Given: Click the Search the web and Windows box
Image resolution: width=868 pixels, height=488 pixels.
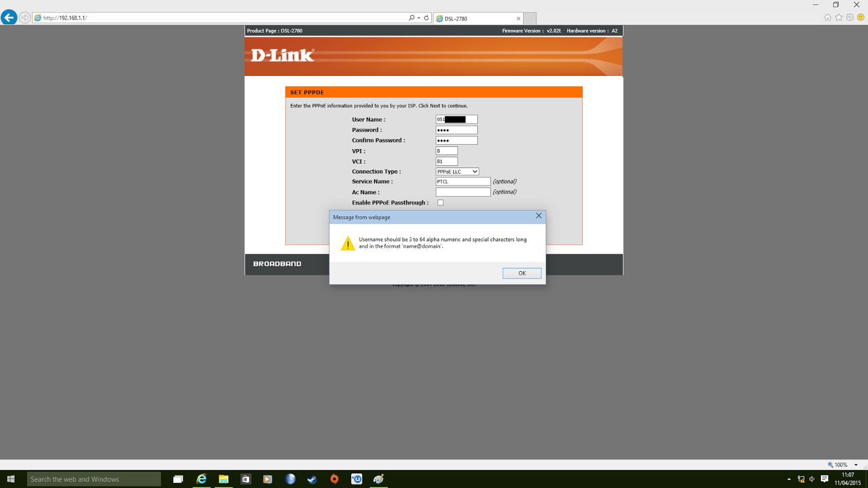Looking at the screenshot, I should tap(92, 479).
